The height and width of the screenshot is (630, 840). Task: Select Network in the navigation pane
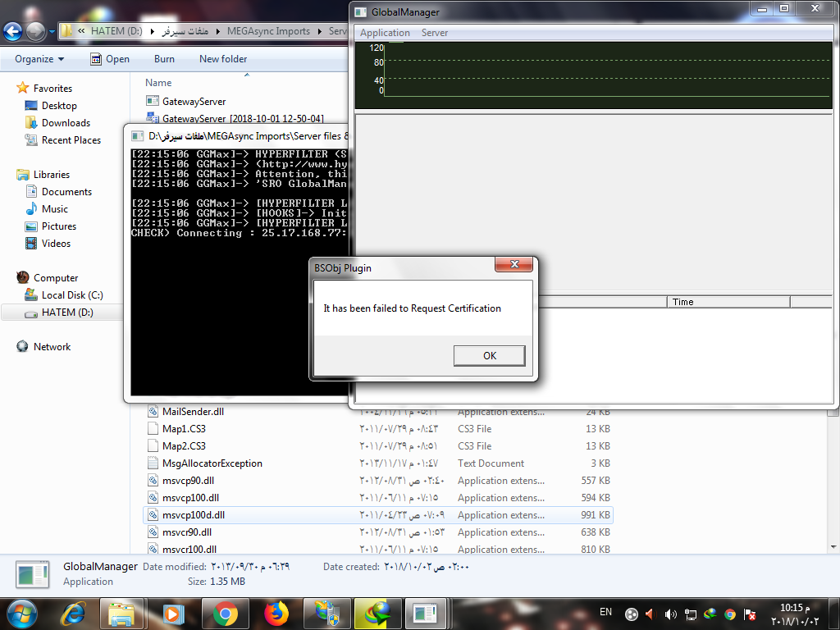pyautogui.click(x=52, y=347)
